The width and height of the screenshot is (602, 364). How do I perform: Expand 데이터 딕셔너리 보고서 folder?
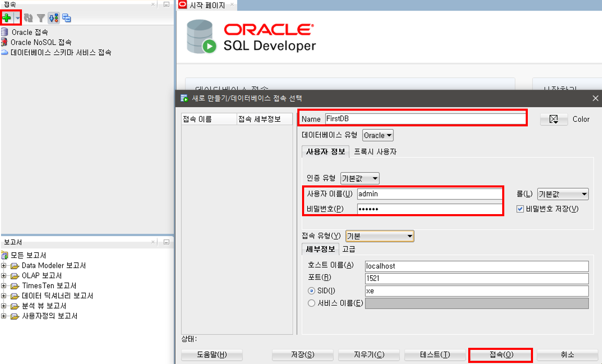(4, 296)
